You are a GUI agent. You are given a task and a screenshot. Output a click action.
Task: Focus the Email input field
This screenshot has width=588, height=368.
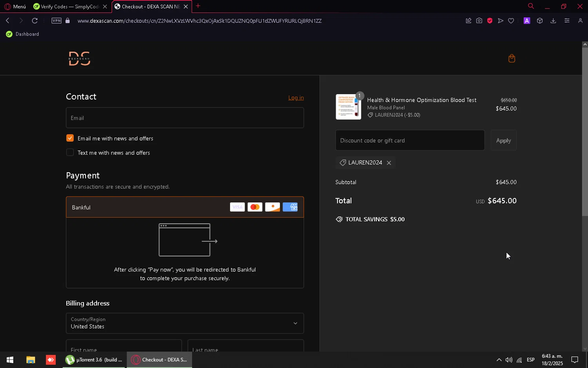(x=185, y=118)
